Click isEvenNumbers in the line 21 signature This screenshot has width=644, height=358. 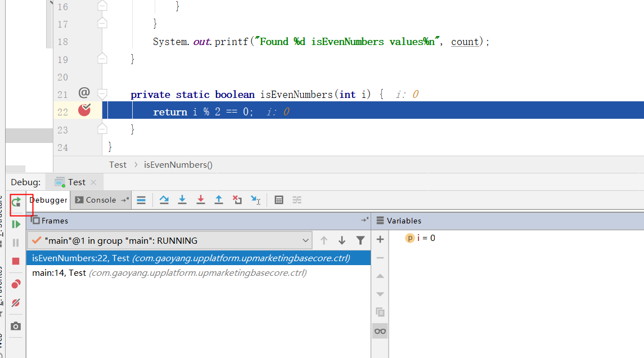pos(296,95)
